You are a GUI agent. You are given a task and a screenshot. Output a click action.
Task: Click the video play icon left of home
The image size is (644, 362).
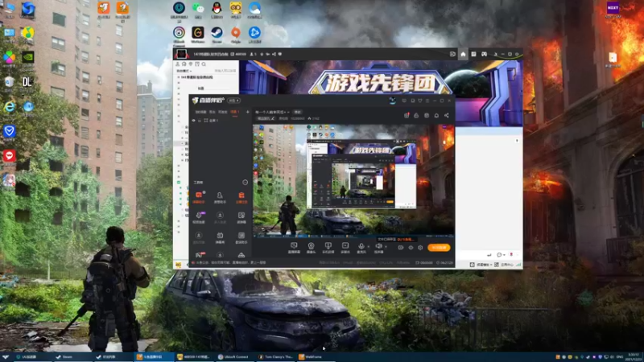(452, 54)
